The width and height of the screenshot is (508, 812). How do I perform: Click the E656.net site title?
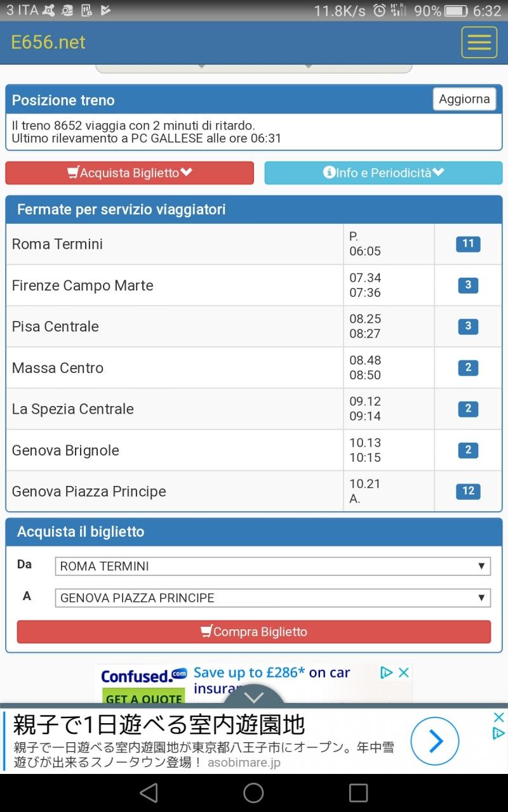pos(48,42)
